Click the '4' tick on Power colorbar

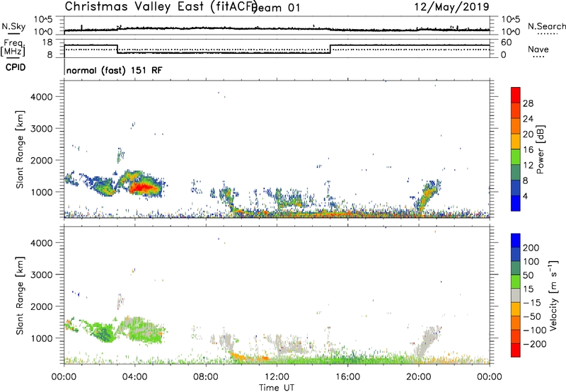pyautogui.click(x=525, y=196)
